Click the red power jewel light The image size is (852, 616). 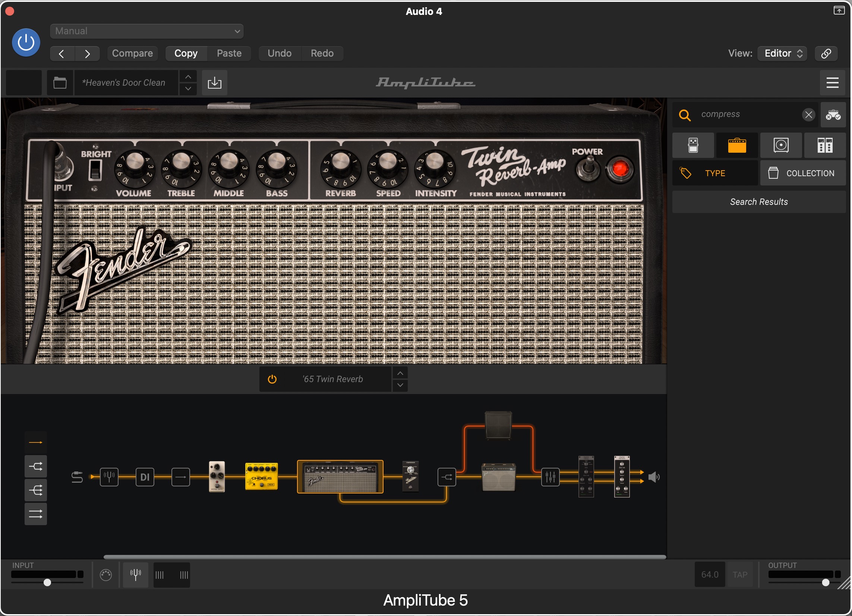pos(619,169)
